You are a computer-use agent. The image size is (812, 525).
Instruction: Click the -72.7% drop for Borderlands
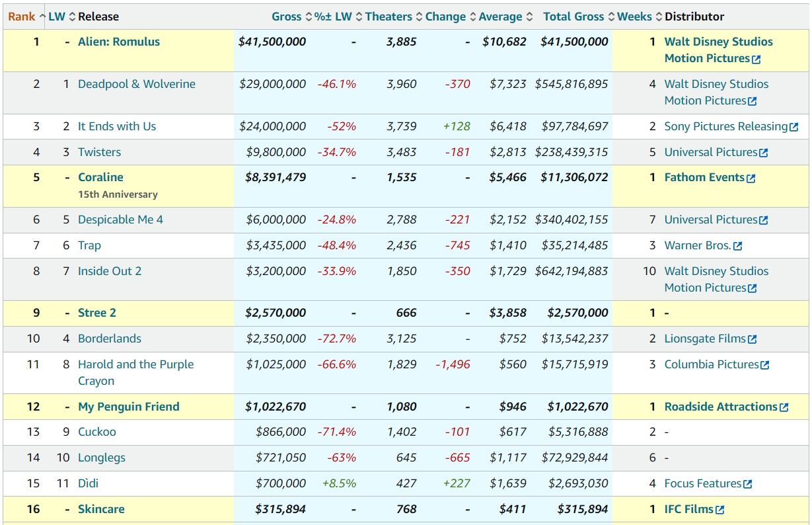point(337,339)
